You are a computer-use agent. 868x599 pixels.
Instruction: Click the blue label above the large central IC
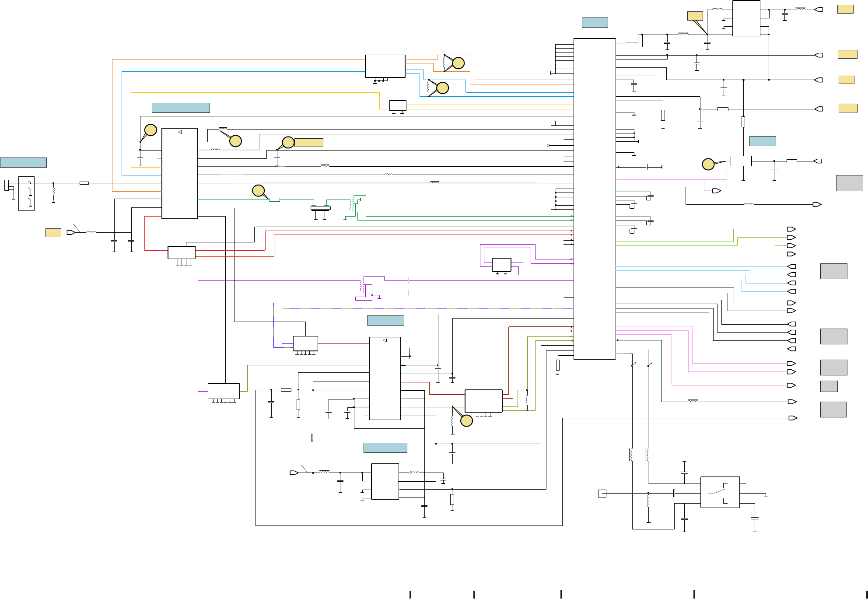coord(595,22)
